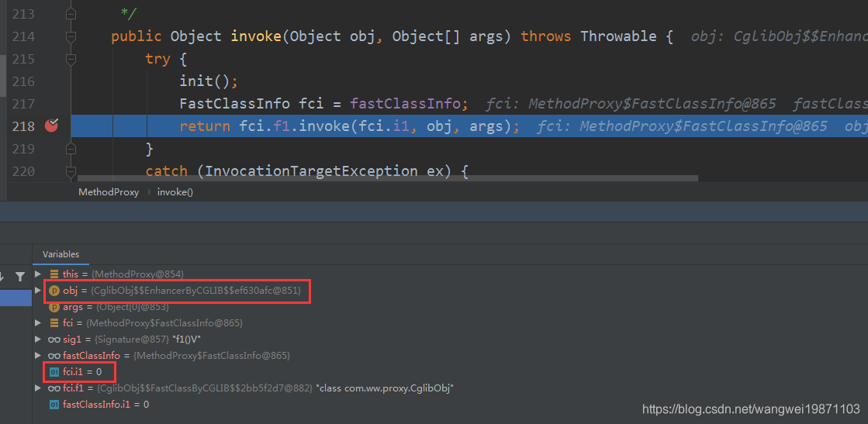Click the watch glasses icon beside 'fci.f1'
This screenshot has height=424, width=868.
[54, 388]
